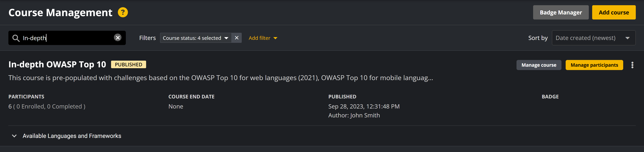Click the Badge Manager button

[x=561, y=12]
